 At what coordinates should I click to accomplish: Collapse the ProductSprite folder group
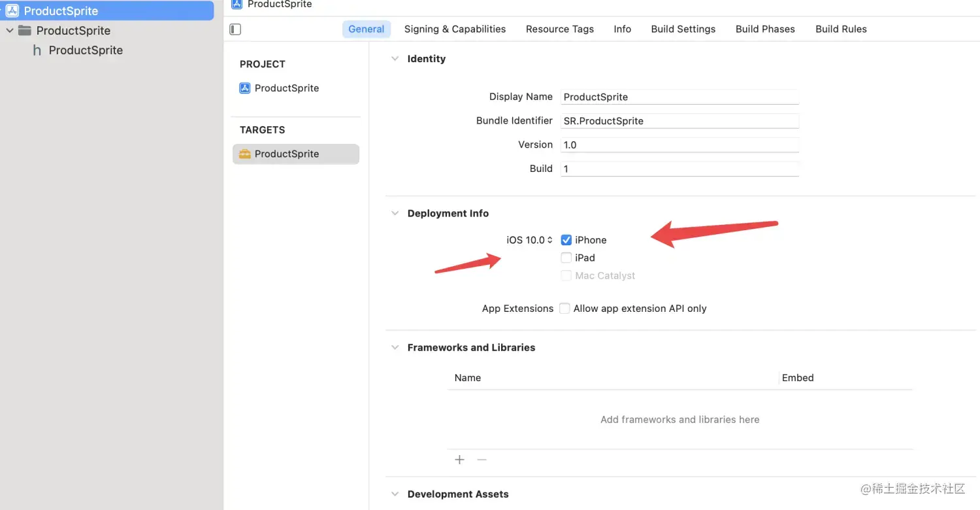pos(9,31)
